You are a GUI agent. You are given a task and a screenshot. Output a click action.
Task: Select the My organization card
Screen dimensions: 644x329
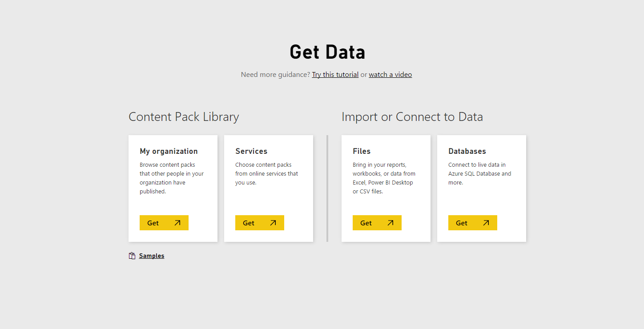click(x=173, y=188)
